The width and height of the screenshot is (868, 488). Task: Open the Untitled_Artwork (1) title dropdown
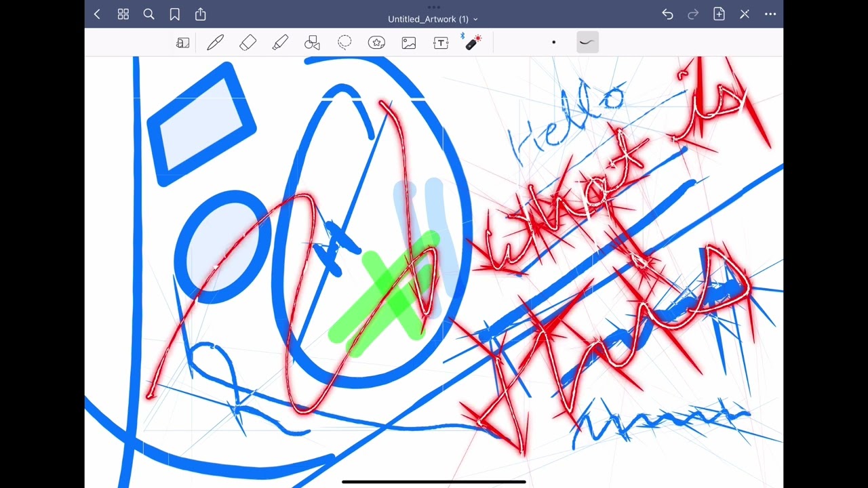pos(433,19)
